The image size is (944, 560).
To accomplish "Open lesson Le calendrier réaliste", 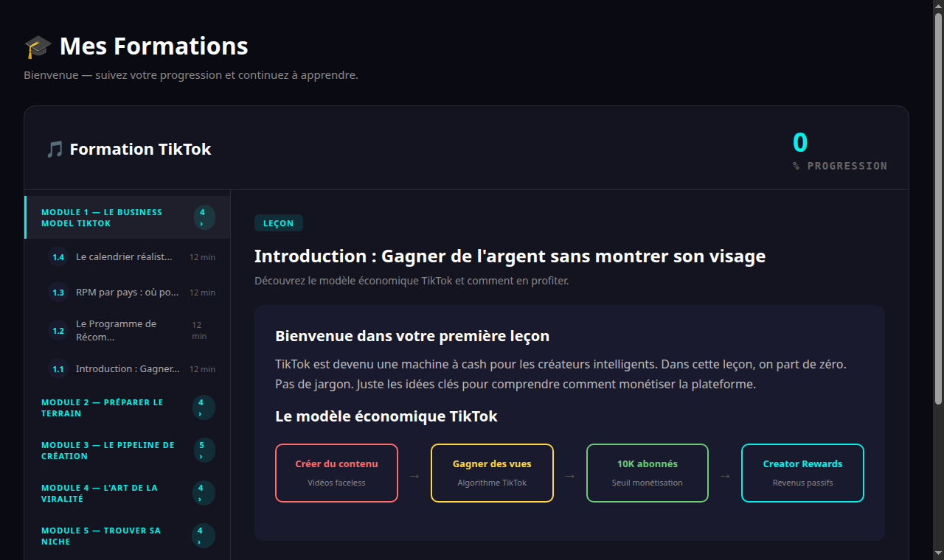I will 128,257.
